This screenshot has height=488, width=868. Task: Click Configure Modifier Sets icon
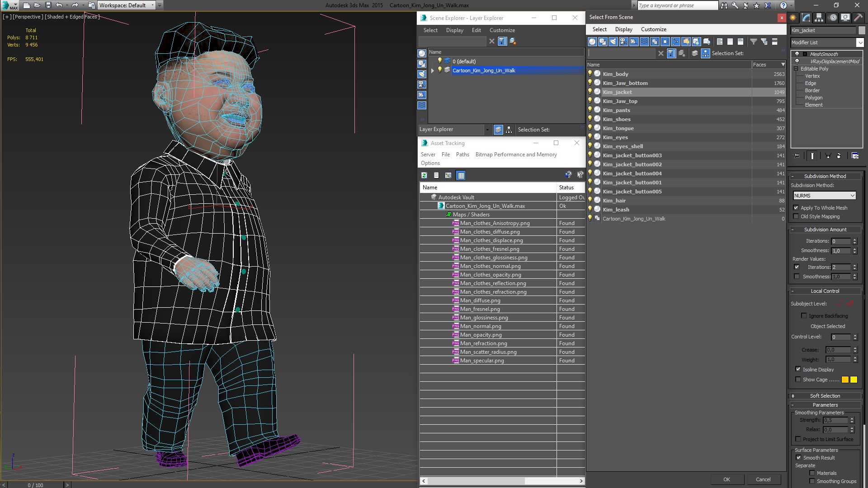855,155
